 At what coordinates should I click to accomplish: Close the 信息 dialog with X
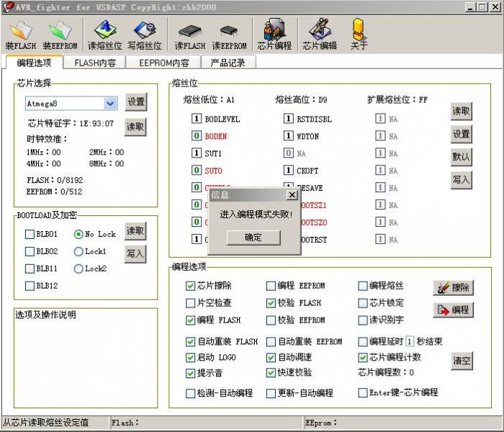(292, 195)
